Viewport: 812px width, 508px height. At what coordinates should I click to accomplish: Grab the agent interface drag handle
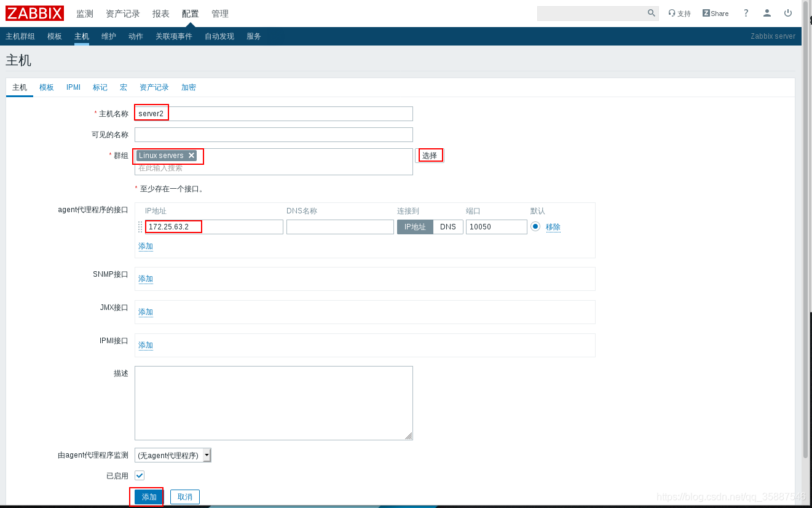tap(140, 227)
